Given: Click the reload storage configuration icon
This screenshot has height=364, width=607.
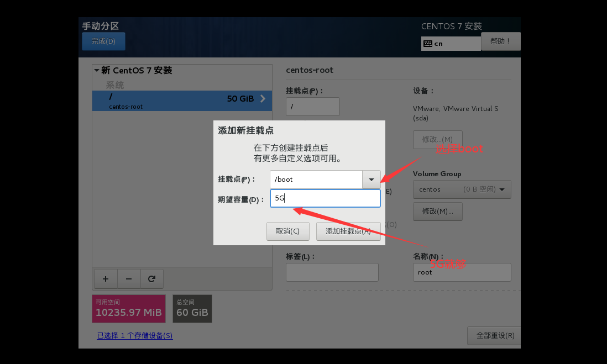Looking at the screenshot, I should click(151, 279).
